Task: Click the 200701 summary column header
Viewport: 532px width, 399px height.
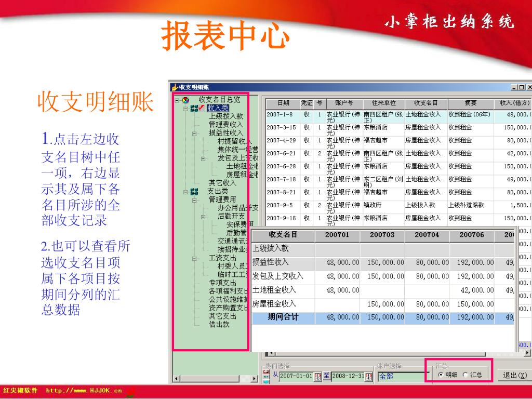Action: [337, 235]
